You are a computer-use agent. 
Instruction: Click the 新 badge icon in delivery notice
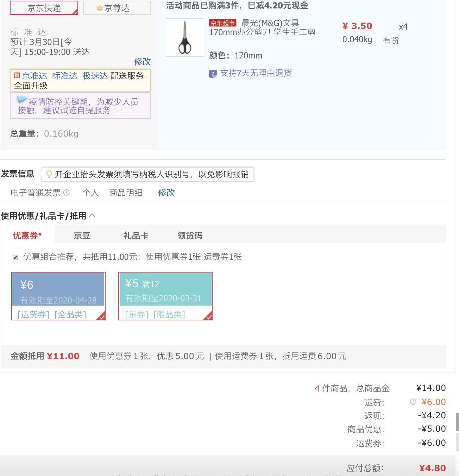(x=17, y=75)
